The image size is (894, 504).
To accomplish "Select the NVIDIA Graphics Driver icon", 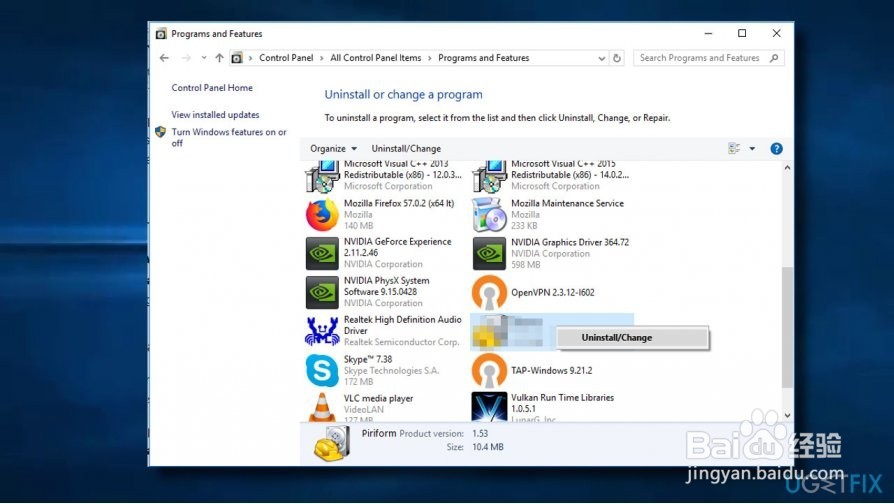I will (x=489, y=254).
